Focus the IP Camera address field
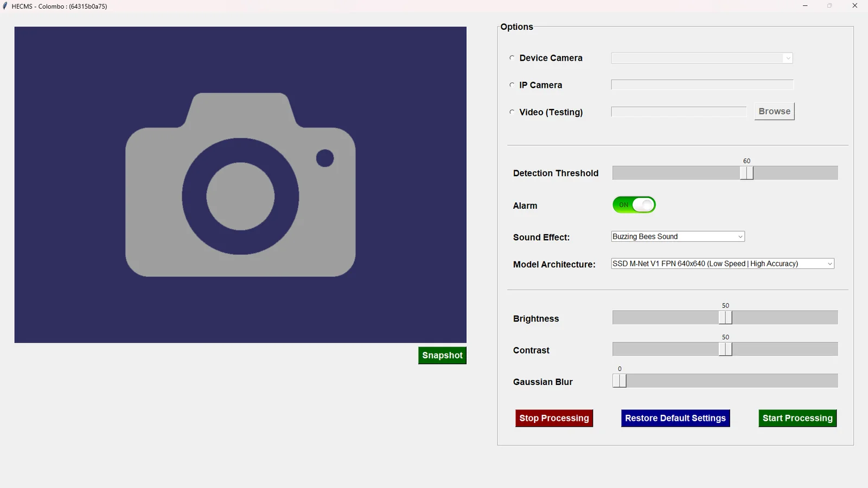 (701, 85)
